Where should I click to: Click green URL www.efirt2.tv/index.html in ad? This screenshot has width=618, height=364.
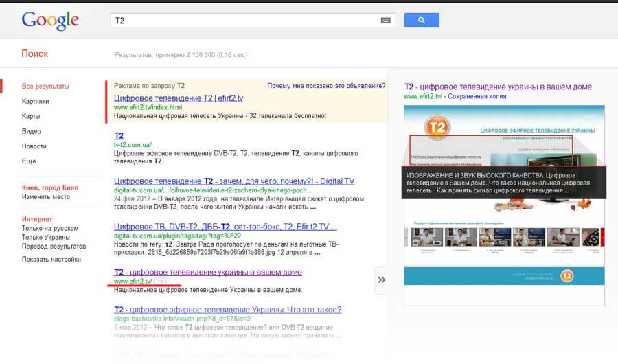[x=148, y=107]
